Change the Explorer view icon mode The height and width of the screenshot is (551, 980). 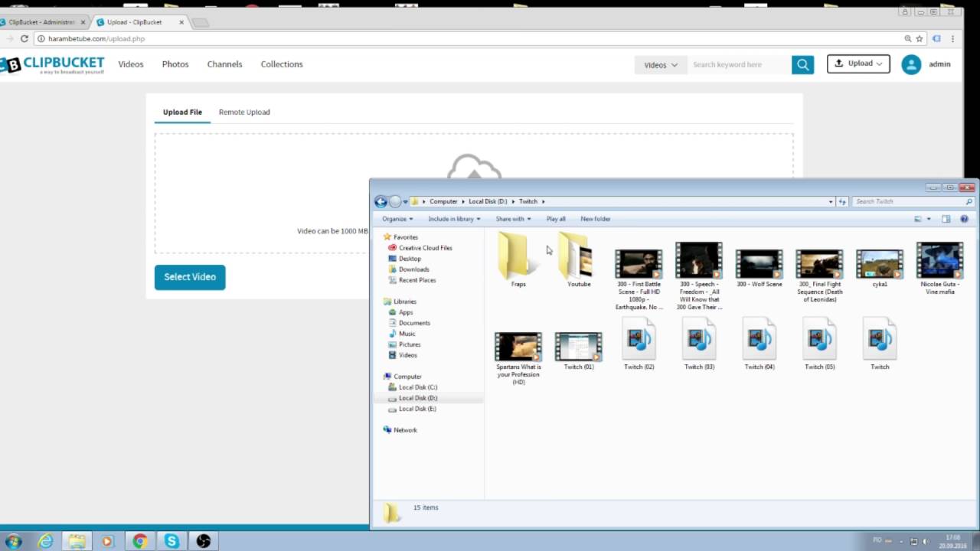click(918, 219)
